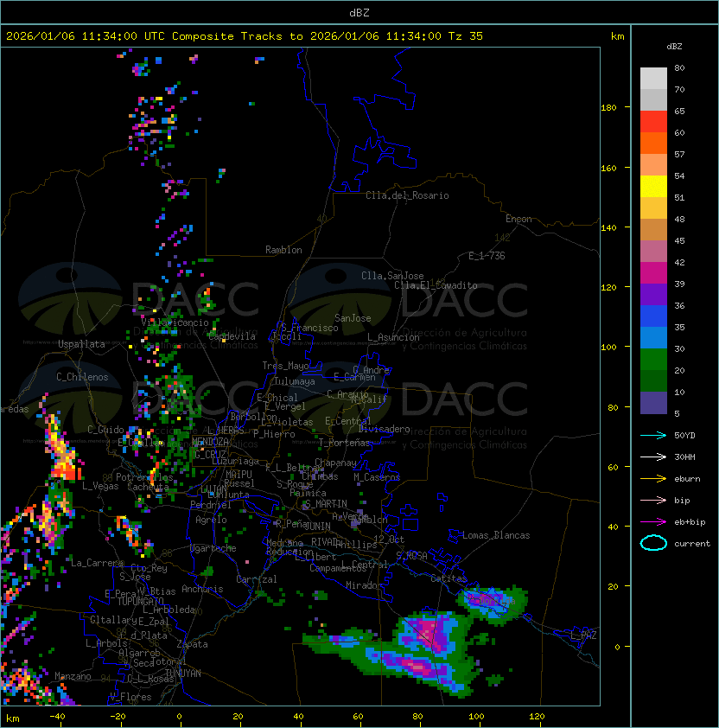Click the 'Carrizal' map label
719x728 pixels.
(256, 579)
